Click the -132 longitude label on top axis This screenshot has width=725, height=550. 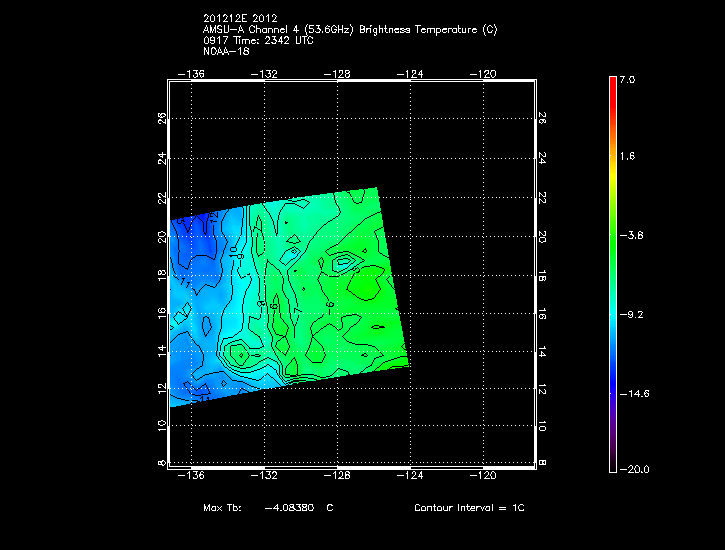pyautogui.click(x=264, y=74)
